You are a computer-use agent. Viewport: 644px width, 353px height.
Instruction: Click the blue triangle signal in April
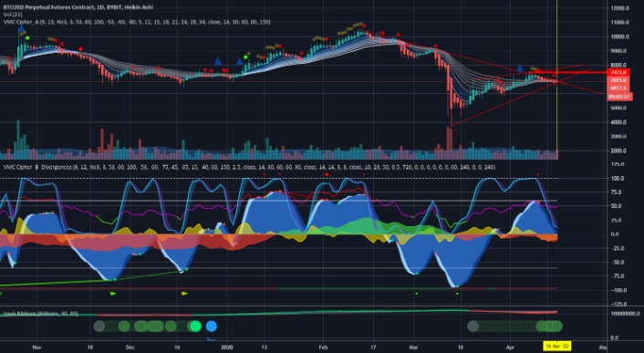pyautogui.click(x=520, y=68)
